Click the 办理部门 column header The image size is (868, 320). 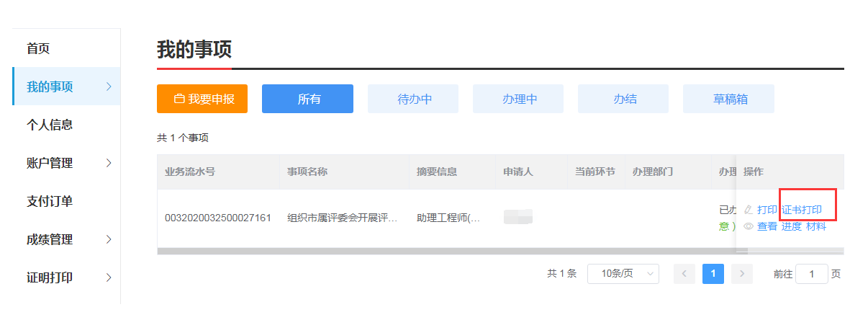coord(653,172)
